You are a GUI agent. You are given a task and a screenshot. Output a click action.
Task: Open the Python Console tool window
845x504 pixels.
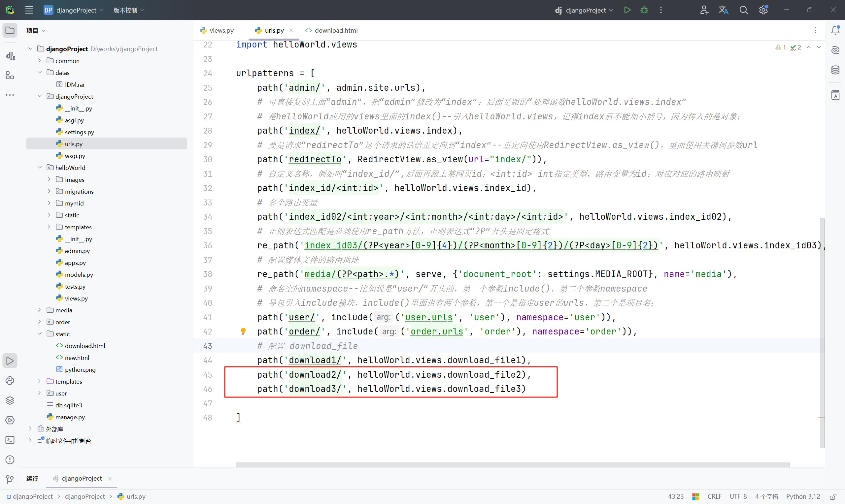pos(10,380)
